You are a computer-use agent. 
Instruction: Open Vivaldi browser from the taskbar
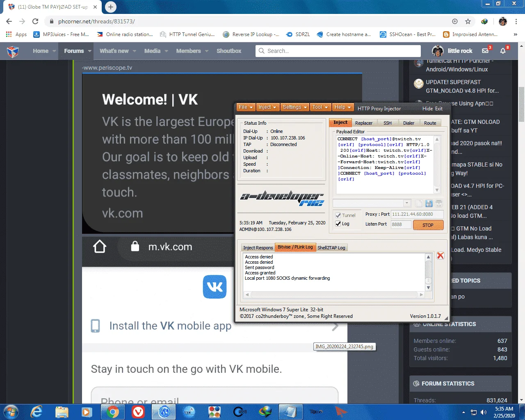pyautogui.click(x=138, y=412)
